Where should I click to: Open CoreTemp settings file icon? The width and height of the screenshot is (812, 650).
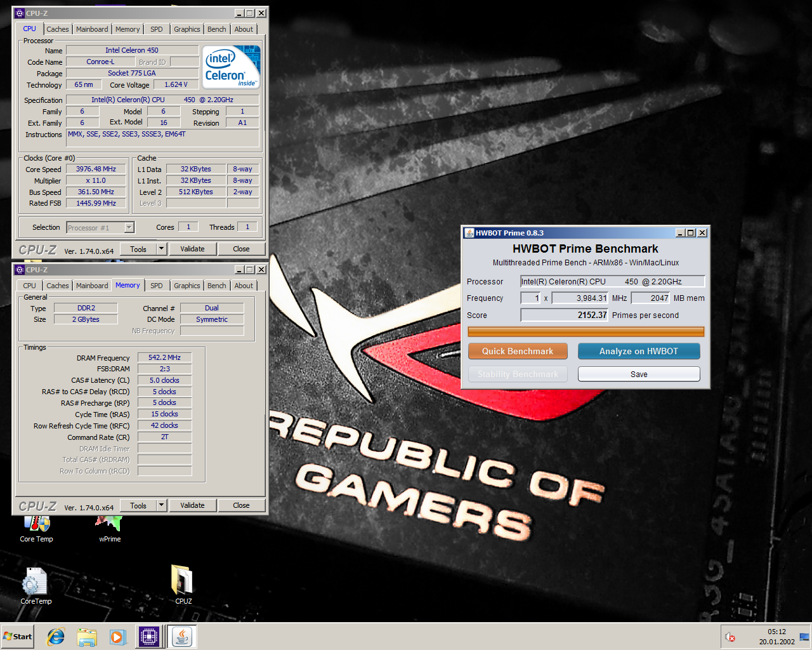[x=36, y=586]
